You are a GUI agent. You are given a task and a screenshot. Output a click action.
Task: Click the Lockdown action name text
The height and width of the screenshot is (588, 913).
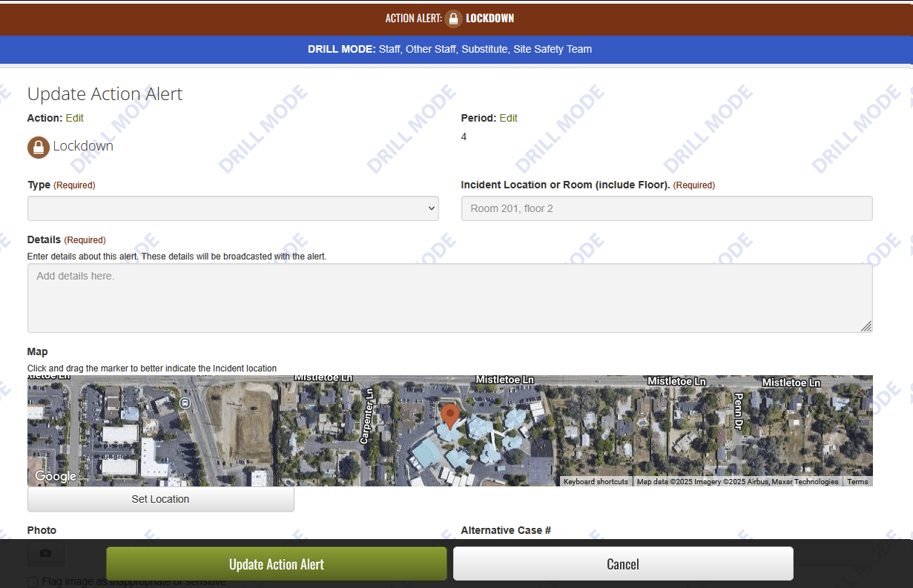tap(83, 146)
